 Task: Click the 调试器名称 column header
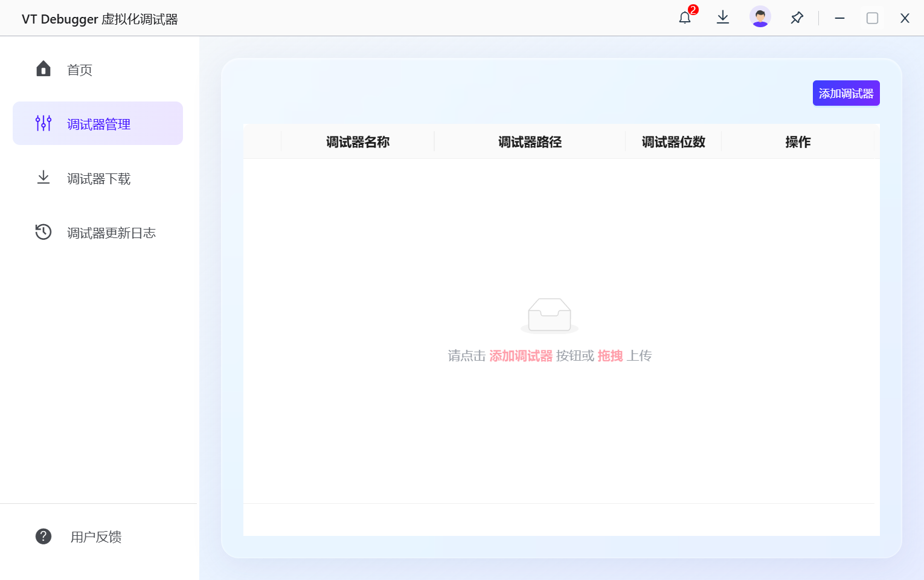point(358,142)
